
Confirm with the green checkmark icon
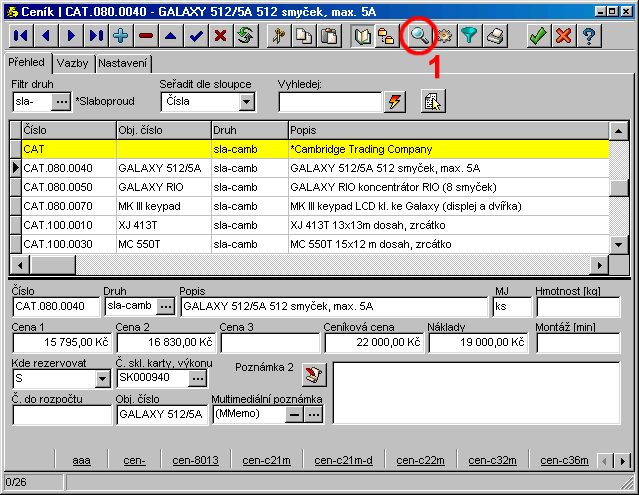tap(538, 36)
